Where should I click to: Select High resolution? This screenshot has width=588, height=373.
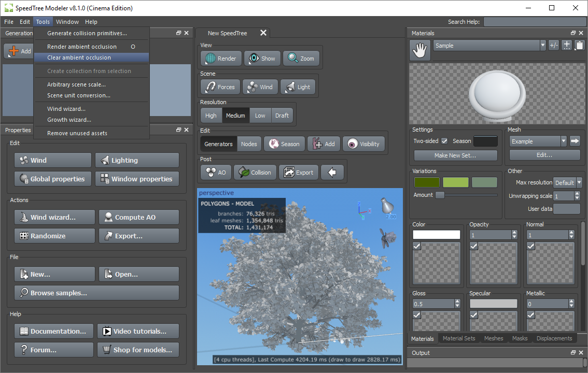point(211,116)
